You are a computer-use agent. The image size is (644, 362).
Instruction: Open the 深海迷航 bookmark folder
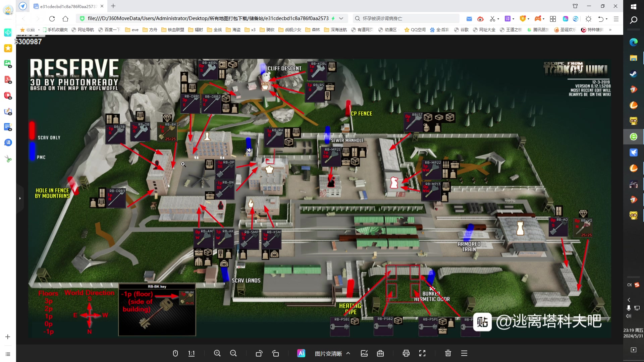[x=335, y=30]
